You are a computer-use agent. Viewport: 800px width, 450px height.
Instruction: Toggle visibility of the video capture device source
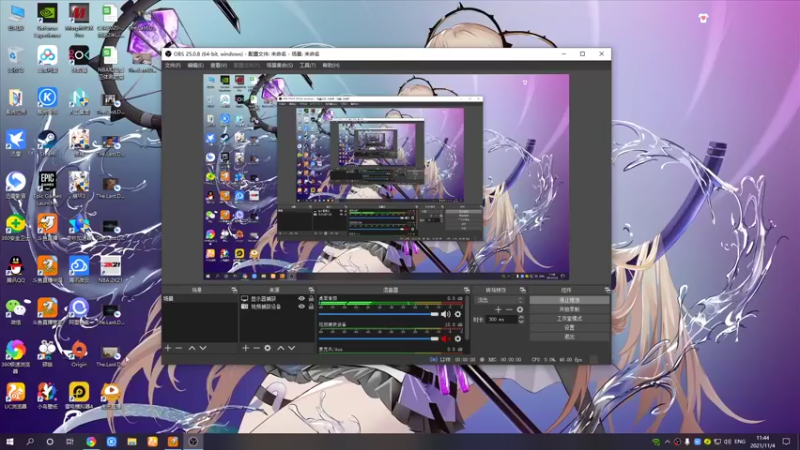[x=302, y=307]
